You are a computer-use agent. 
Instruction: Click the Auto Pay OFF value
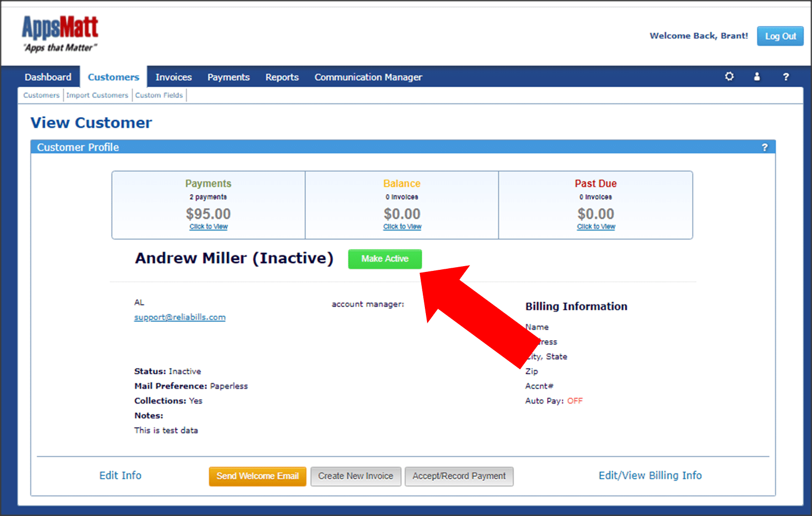(x=575, y=401)
